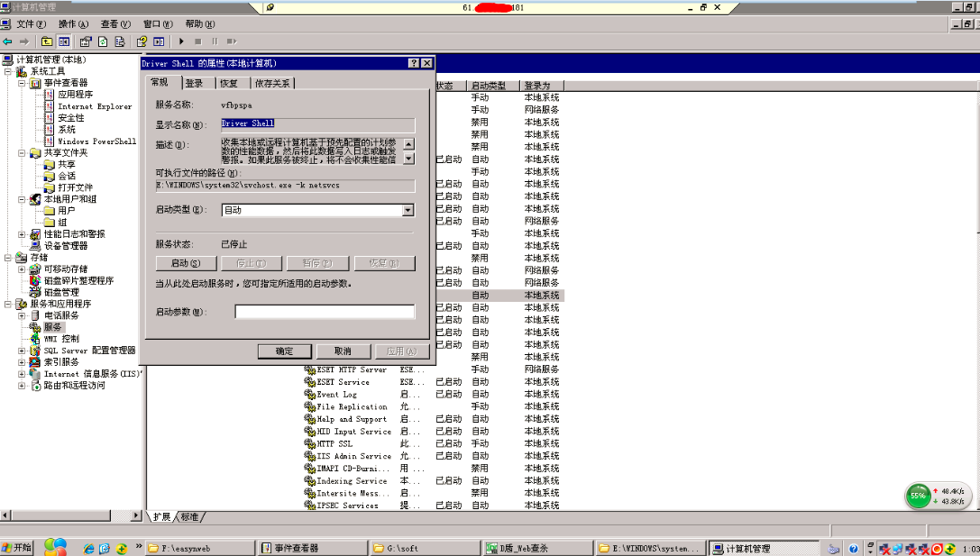This screenshot has height=556, width=980.
Task: Click the WMI 控制 tree item
Action: coord(61,339)
